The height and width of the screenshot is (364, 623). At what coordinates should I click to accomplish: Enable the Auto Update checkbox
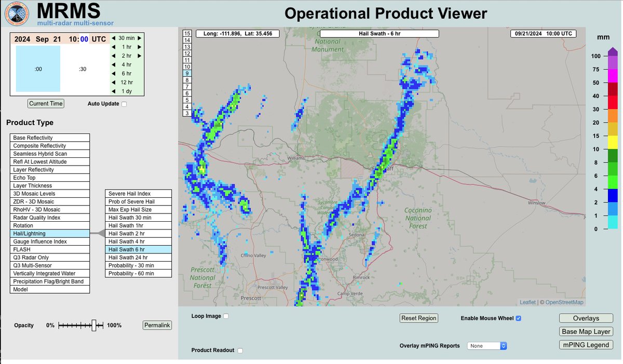pos(124,103)
